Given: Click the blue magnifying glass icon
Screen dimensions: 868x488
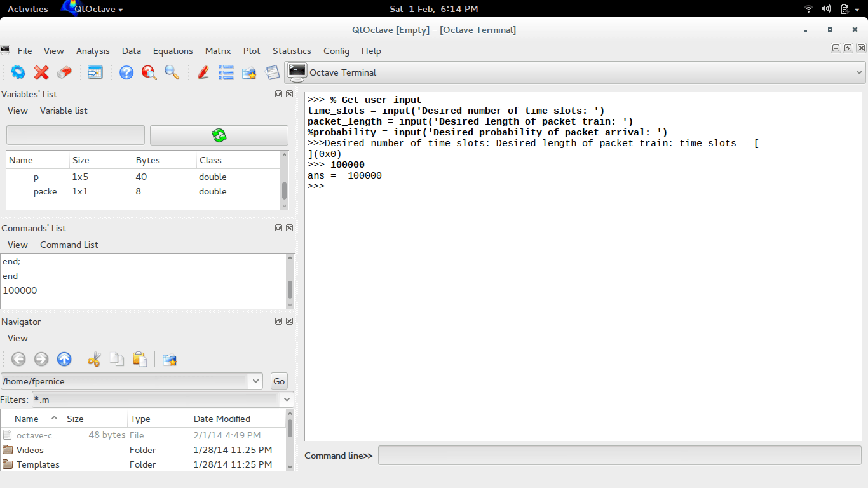Looking at the screenshot, I should pos(172,72).
